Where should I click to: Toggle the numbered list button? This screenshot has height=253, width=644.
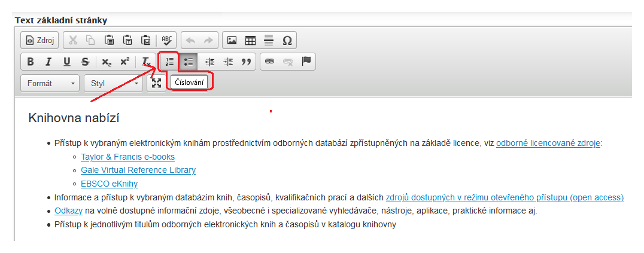click(169, 62)
